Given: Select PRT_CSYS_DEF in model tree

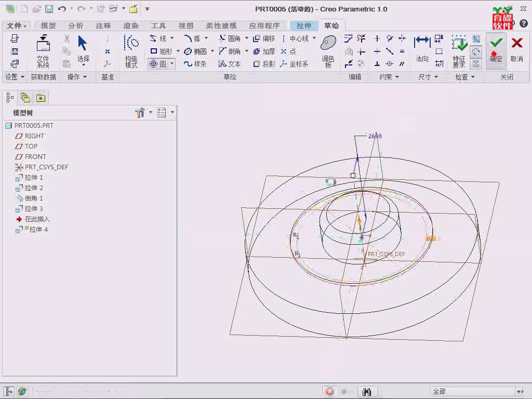Looking at the screenshot, I should (42, 167).
